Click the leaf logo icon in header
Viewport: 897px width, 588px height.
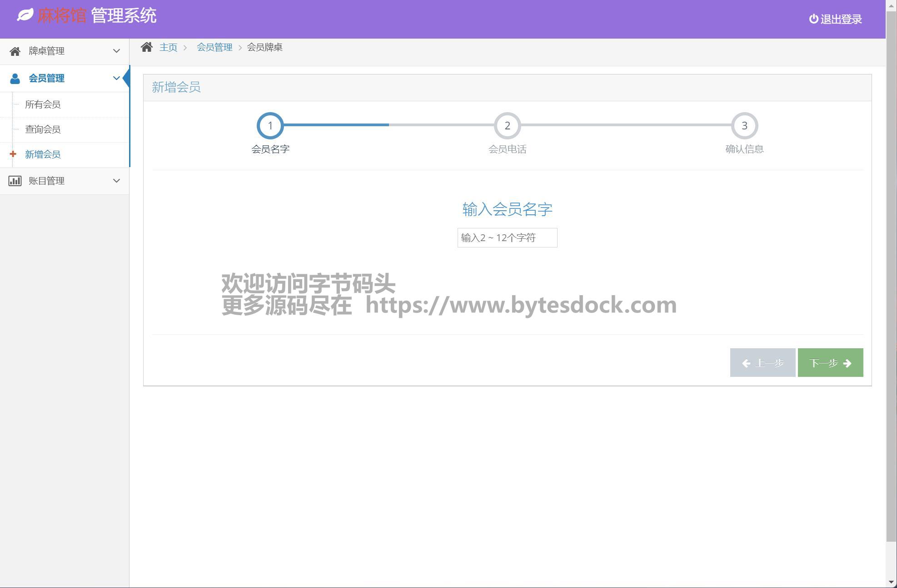pos(25,15)
